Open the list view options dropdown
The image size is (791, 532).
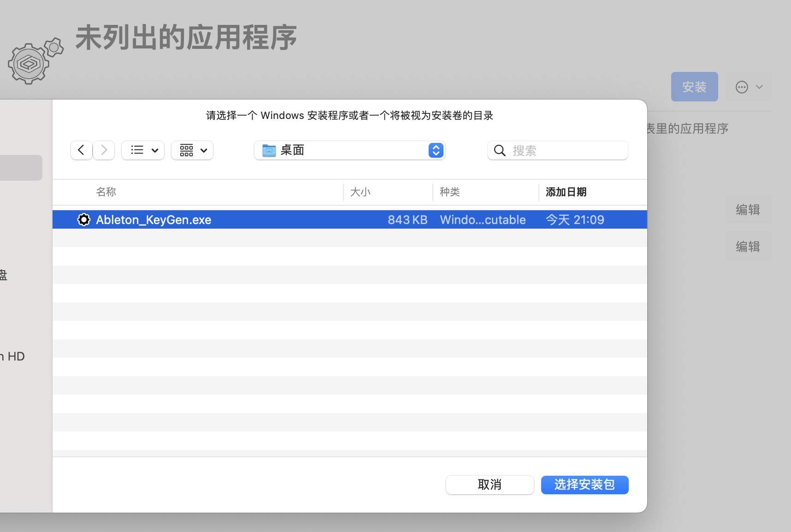pyautogui.click(x=155, y=150)
